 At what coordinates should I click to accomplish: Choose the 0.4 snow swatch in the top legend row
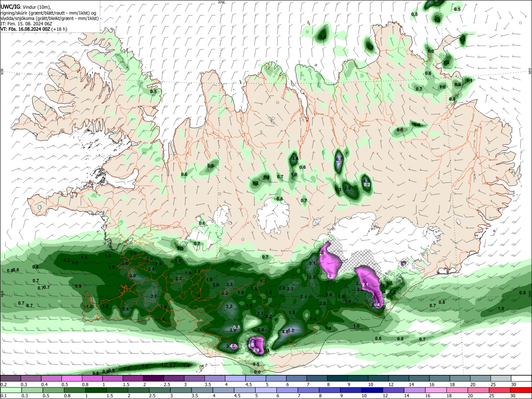[x=52, y=379]
